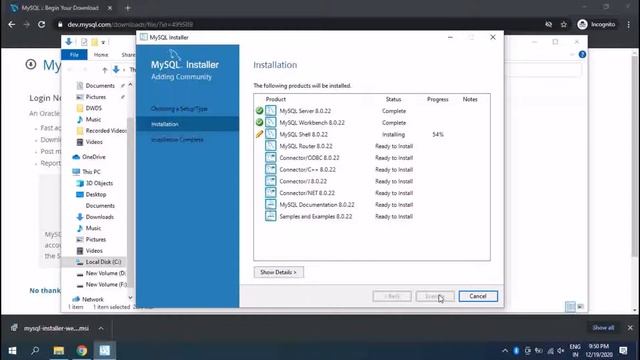Click the MySQL Shell 8.0.22 product icon
Screen dimensions: 640x360
point(271,134)
